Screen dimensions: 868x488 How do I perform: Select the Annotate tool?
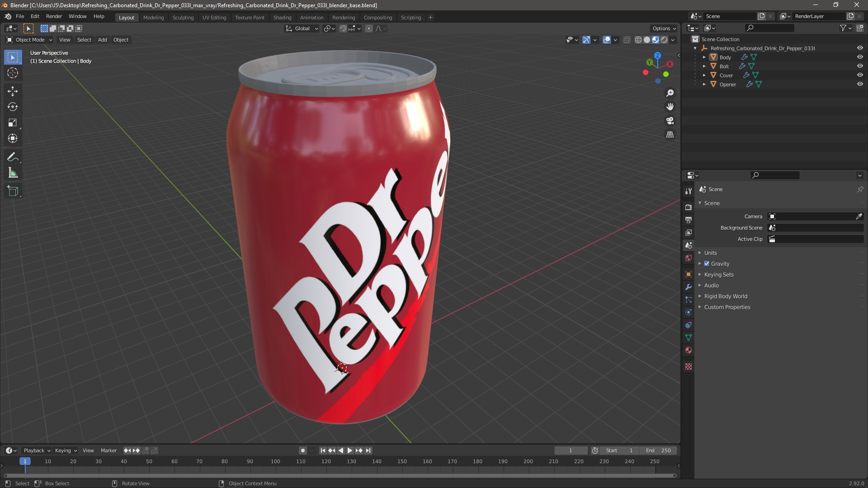pos(13,157)
